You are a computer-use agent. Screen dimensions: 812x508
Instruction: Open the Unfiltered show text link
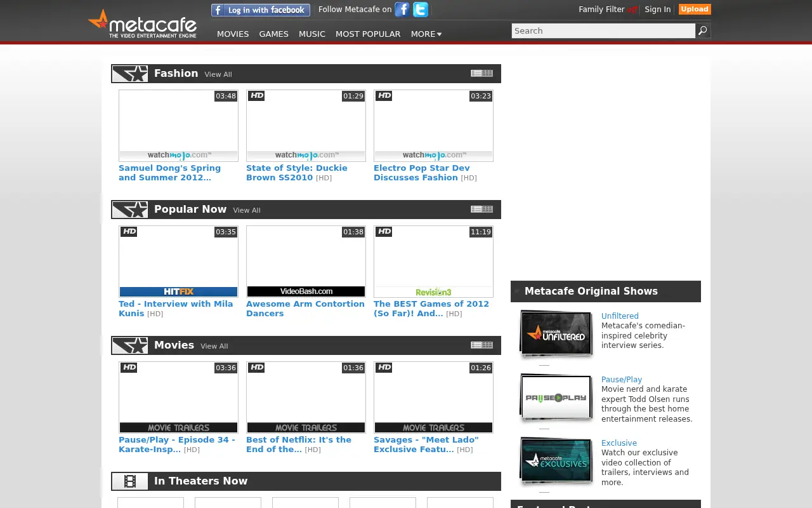[620, 316]
